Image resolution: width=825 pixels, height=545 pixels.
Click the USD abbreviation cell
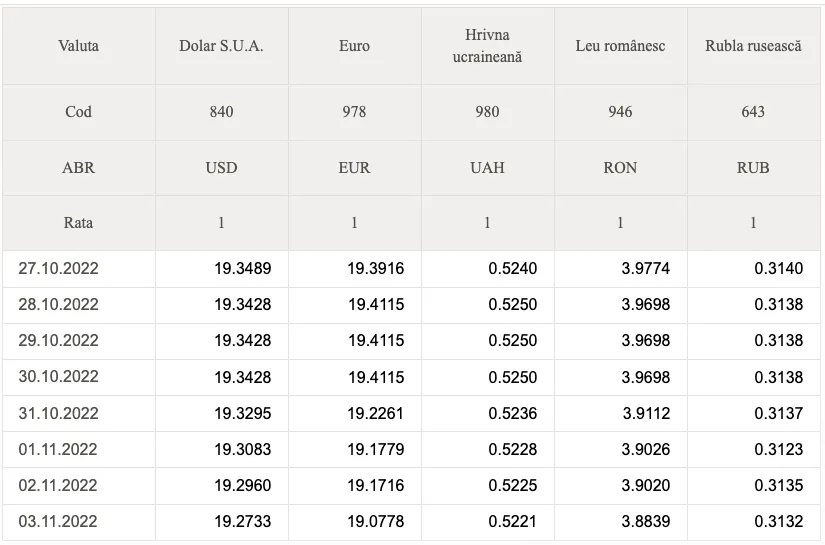tap(222, 168)
